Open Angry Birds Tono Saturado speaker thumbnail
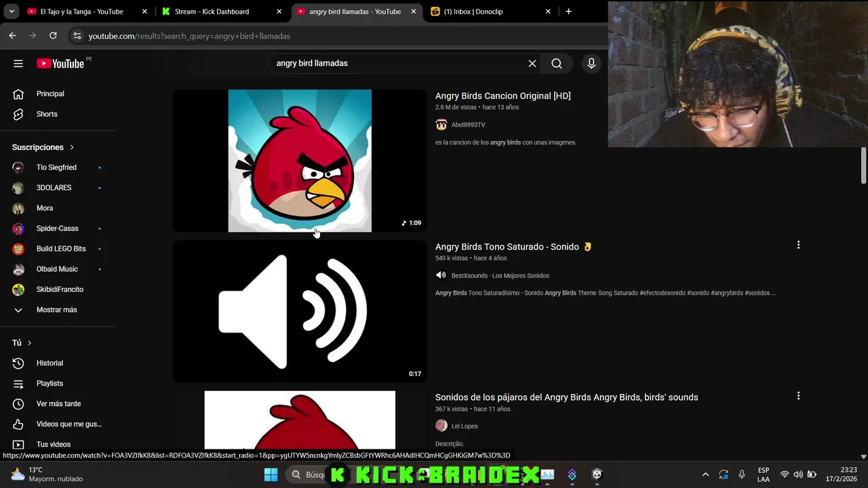This screenshot has height=488, width=868. coord(300,312)
